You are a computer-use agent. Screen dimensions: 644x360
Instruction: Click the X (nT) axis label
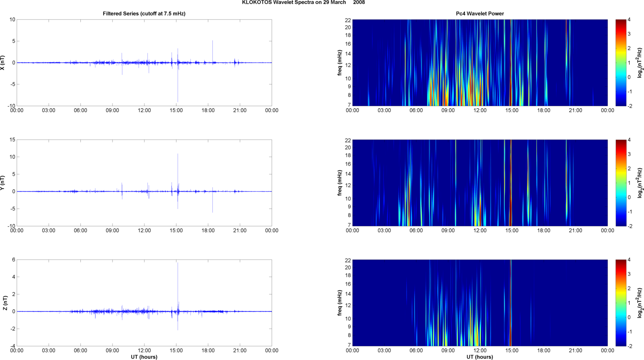[x=3, y=63]
